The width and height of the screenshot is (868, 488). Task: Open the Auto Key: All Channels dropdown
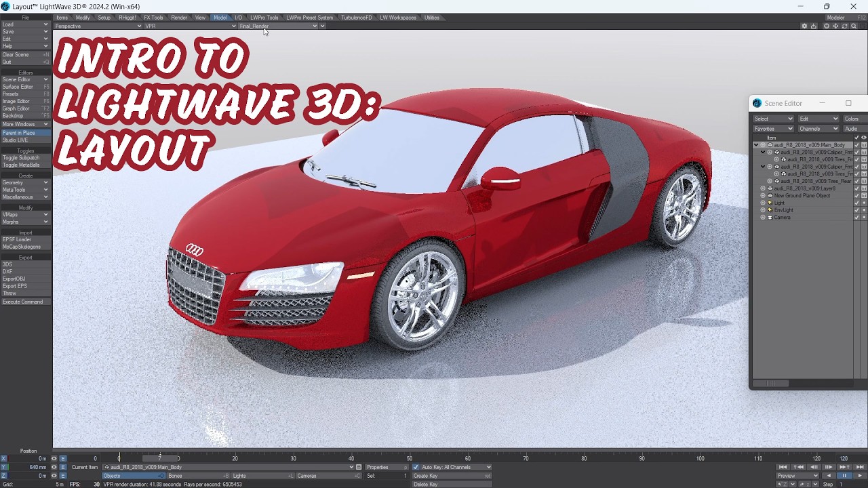coord(456,467)
